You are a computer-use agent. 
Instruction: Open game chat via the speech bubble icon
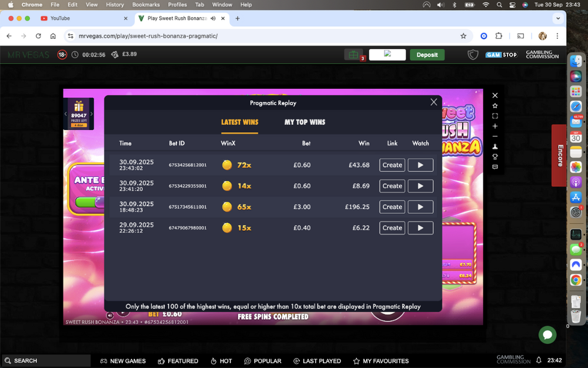495,167
